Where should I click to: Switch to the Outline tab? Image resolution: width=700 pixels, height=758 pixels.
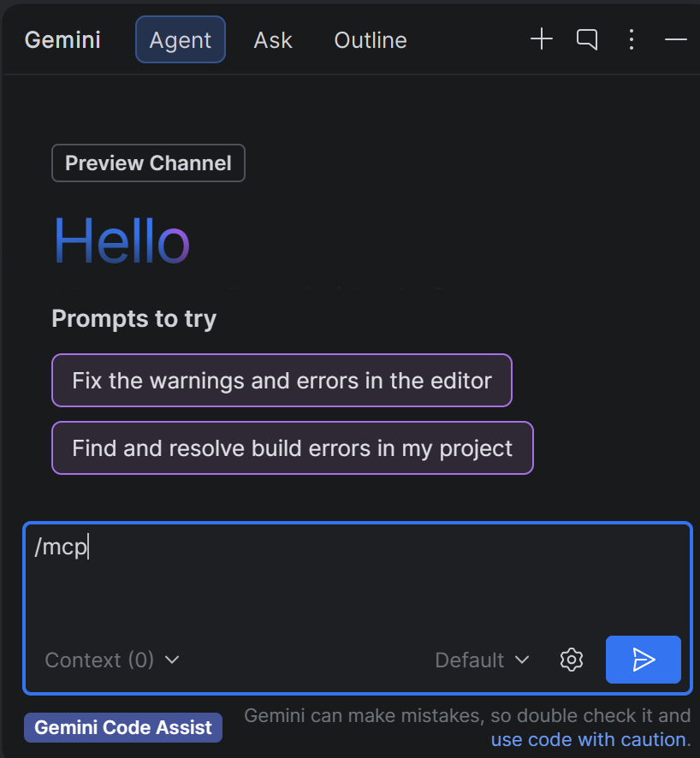click(x=371, y=40)
